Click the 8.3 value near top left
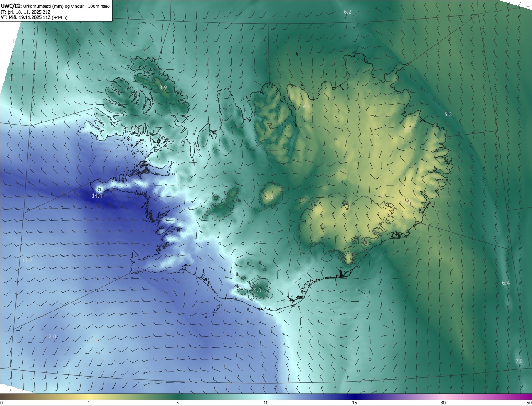532x406 pixels. point(17,42)
